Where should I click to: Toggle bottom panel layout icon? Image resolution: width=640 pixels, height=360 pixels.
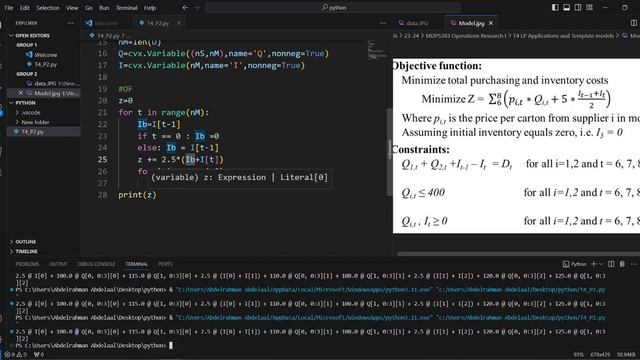[x=567, y=7]
